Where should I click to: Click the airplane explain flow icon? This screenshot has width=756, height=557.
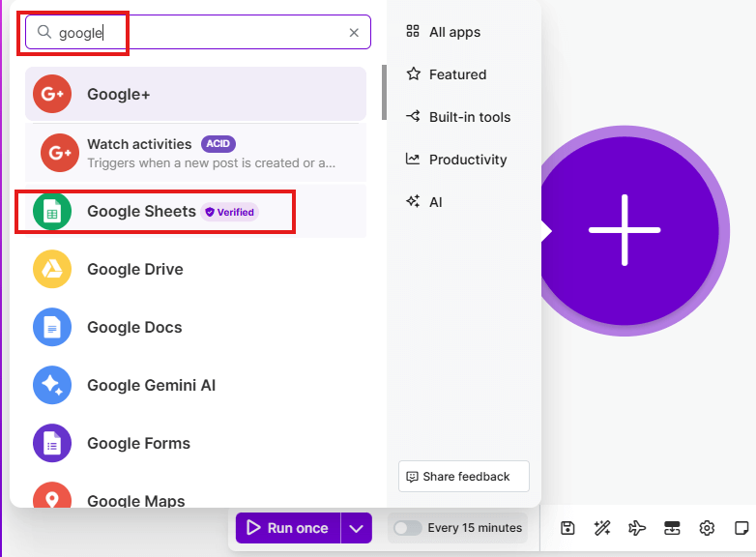[637, 528]
